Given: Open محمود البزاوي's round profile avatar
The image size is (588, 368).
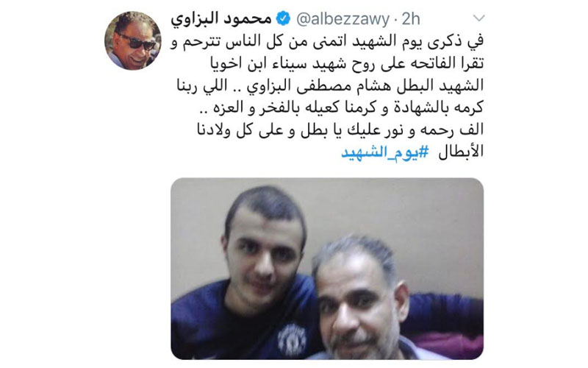Looking at the screenshot, I should click(133, 40).
